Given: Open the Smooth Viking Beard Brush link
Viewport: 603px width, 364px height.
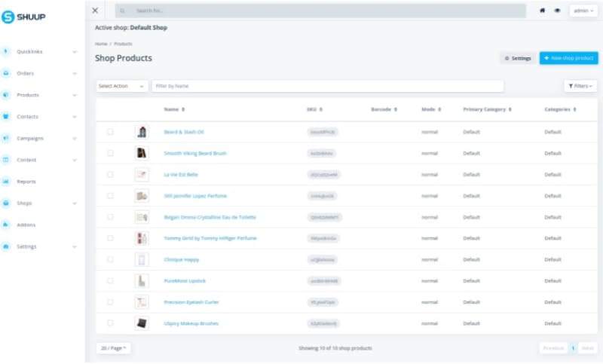Looking at the screenshot, I should 194,153.
